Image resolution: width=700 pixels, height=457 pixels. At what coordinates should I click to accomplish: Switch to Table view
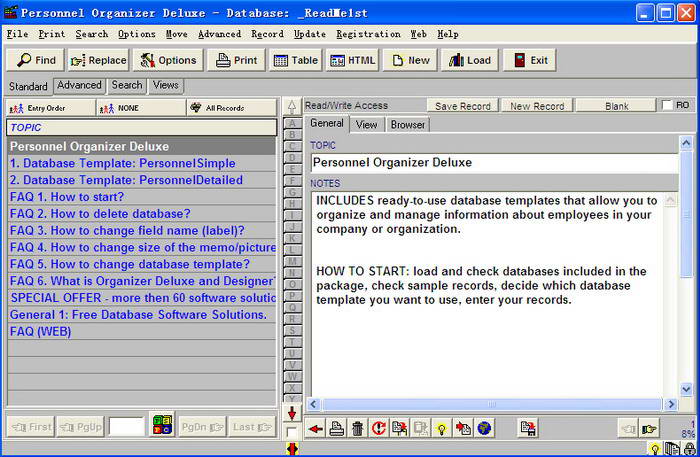pos(296,60)
